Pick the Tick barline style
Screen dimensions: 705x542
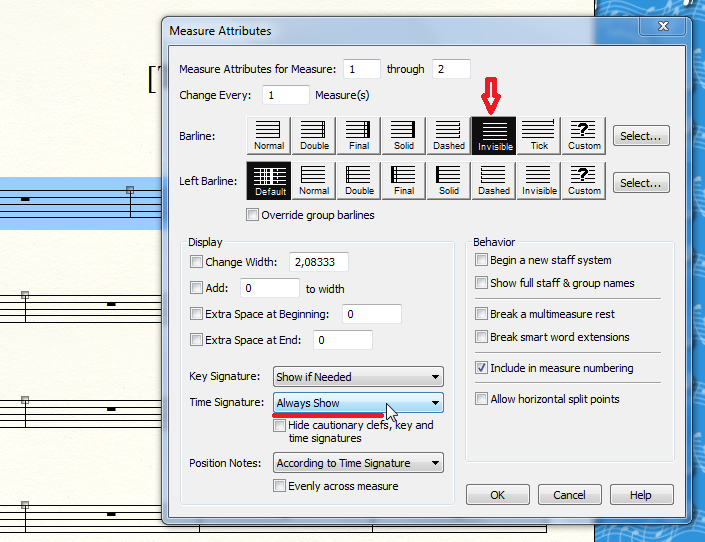pyautogui.click(x=539, y=135)
